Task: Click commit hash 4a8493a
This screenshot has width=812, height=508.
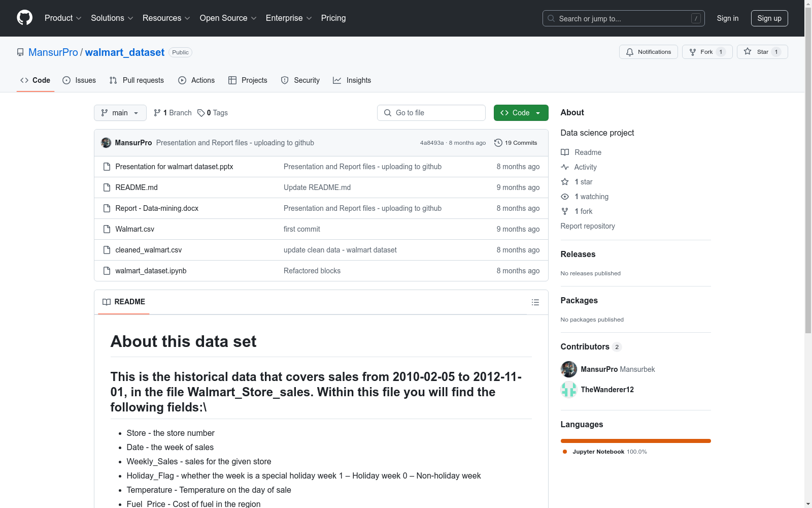Action: [432, 143]
